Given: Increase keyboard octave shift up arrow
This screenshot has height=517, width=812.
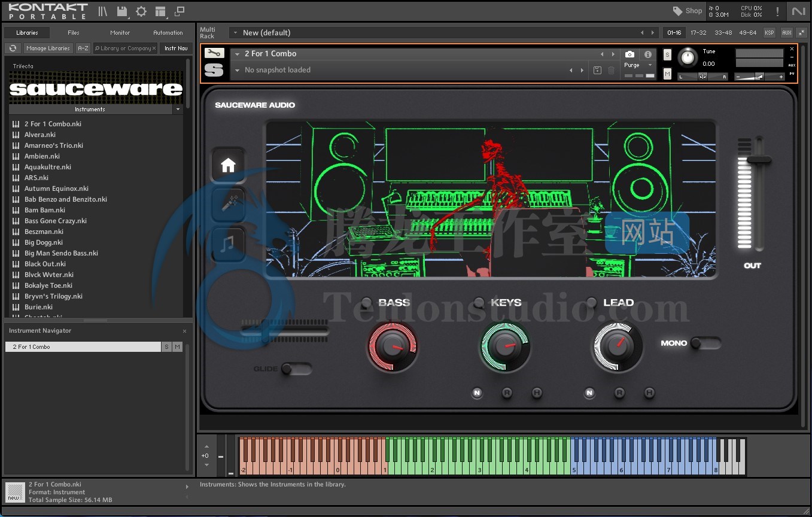Looking at the screenshot, I should tap(206, 446).
